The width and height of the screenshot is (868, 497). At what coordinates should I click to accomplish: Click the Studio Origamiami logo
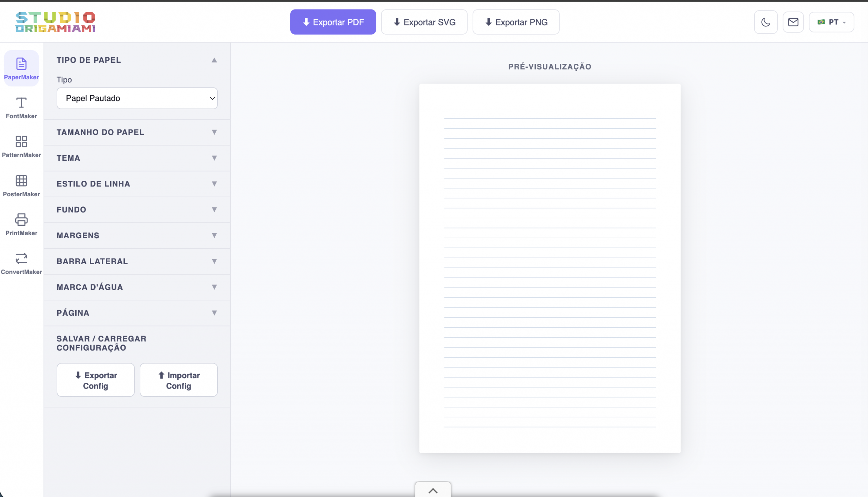click(x=55, y=22)
